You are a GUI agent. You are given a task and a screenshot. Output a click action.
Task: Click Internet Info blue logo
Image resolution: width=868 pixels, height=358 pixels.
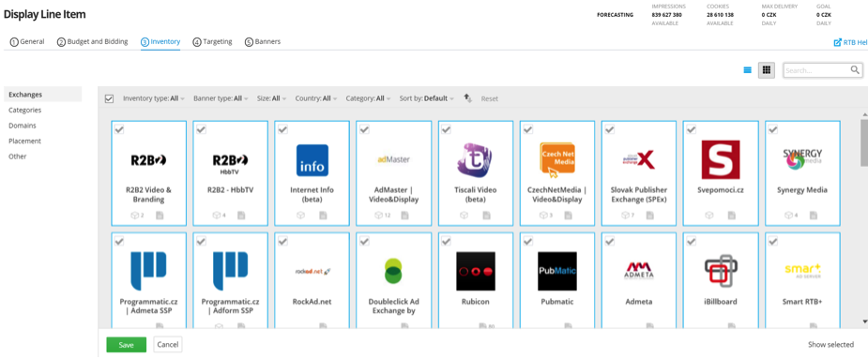tap(312, 160)
